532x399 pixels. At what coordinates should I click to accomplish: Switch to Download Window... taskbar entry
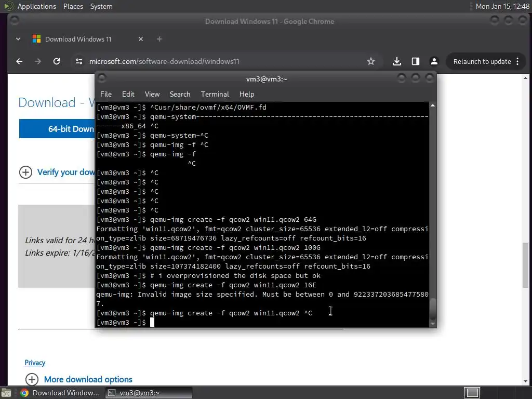pyautogui.click(x=60, y=393)
